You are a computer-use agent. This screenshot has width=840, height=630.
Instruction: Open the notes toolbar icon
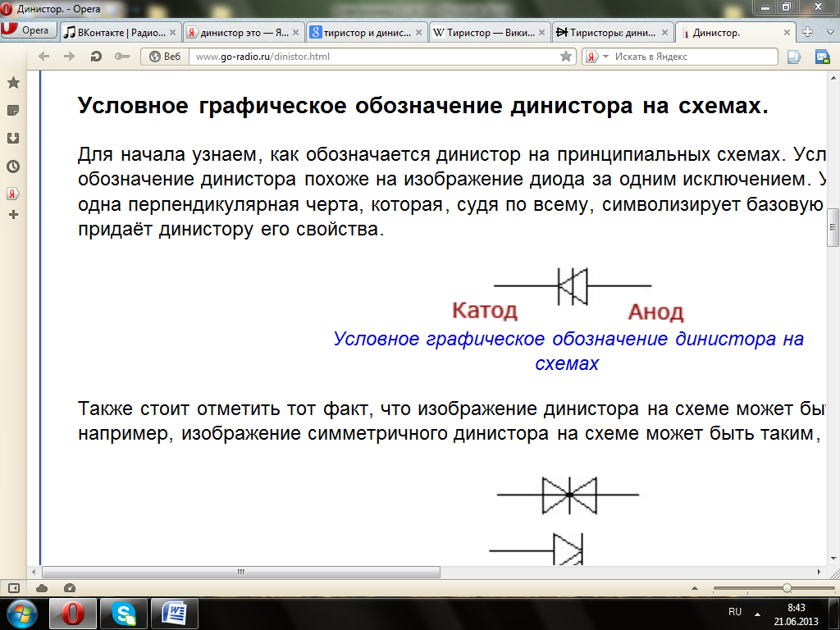[794, 57]
